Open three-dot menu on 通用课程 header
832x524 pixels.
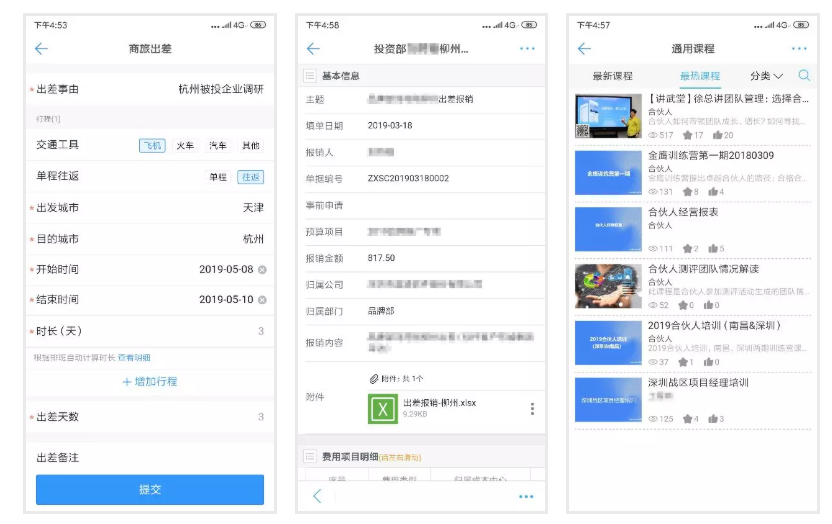click(799, 49)
